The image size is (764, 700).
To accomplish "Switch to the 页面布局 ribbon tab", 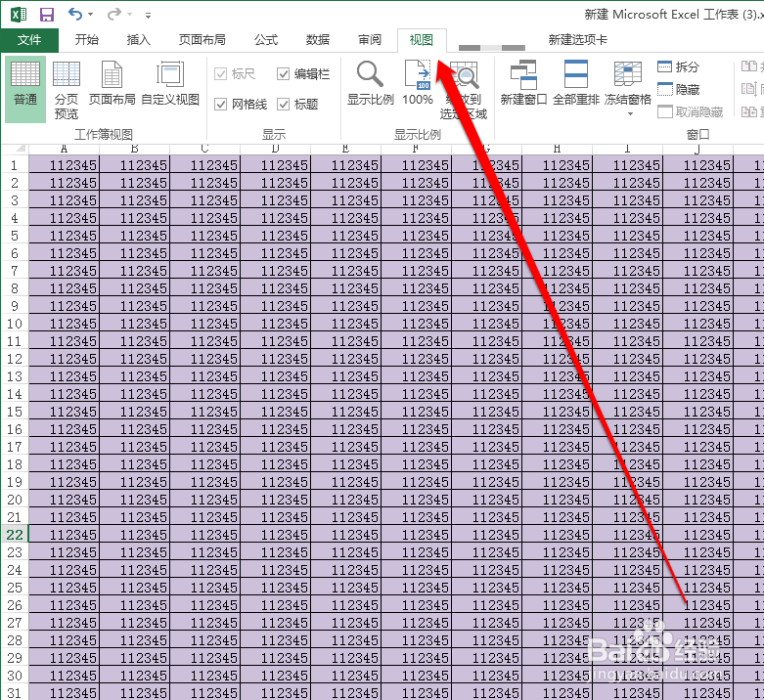I will 202,40.
